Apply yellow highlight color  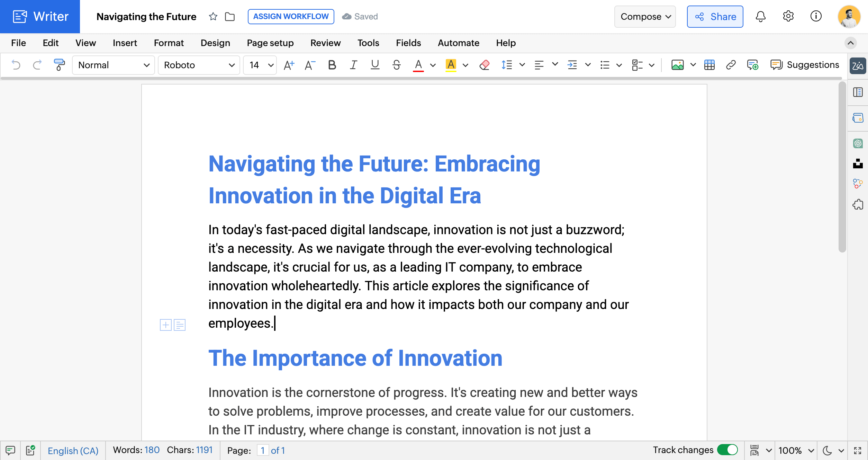pos(451,65)
